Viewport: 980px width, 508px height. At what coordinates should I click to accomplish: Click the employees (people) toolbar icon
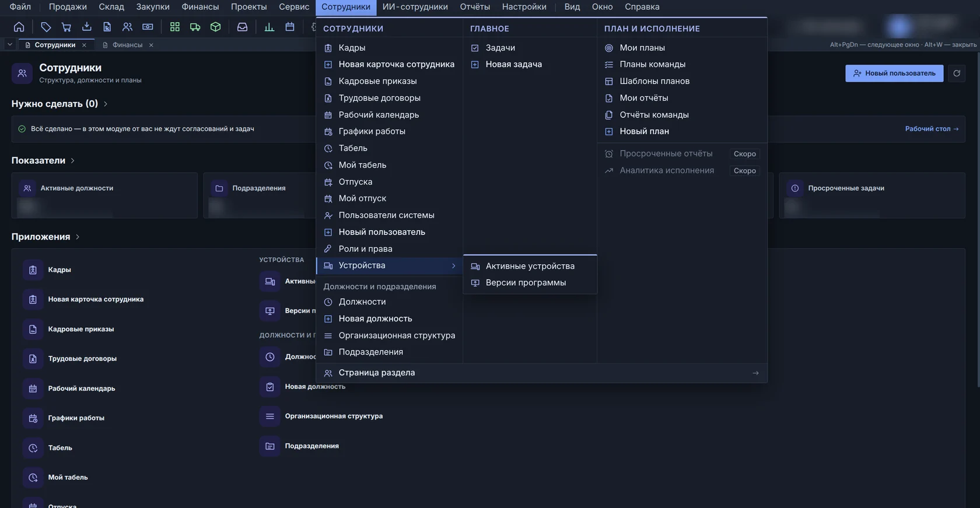(x=127, y=27)
